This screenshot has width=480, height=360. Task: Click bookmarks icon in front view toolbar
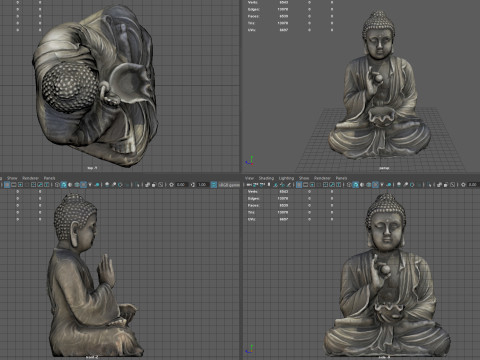coord(269,185)
